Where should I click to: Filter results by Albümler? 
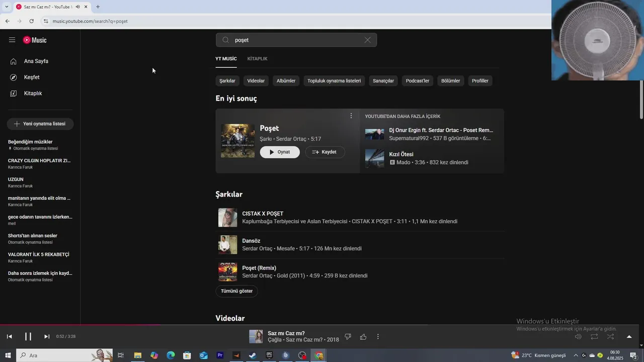pyautogui.click(x=286, y=81)
